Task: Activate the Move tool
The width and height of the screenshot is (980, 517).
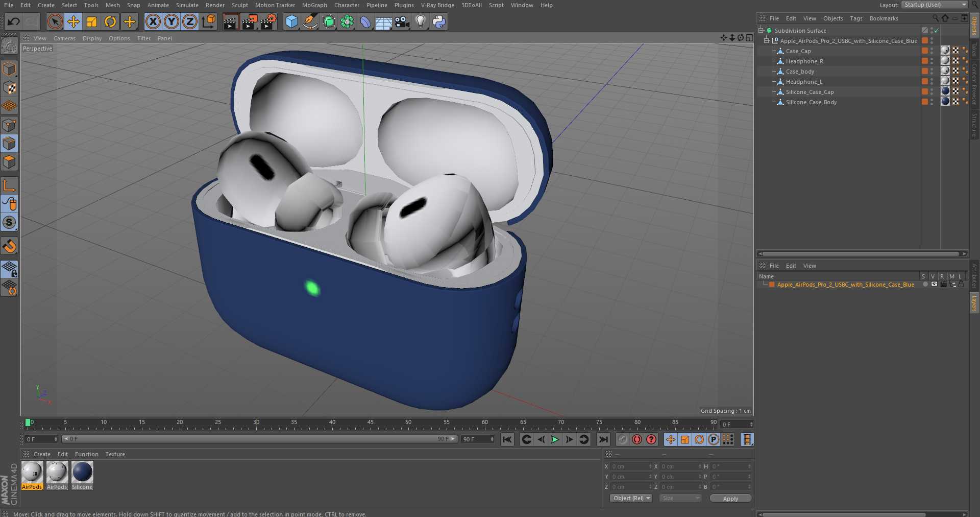Action: coord(73,21)
